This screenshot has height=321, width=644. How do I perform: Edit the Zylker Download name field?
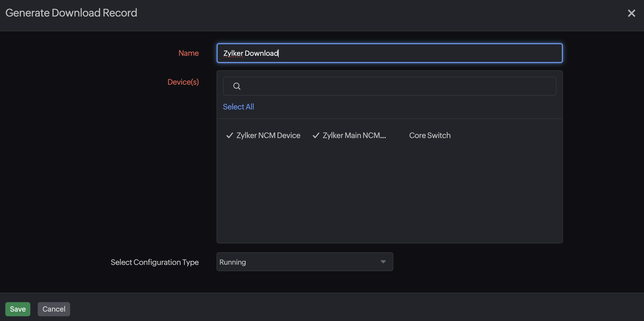(389, 53)
